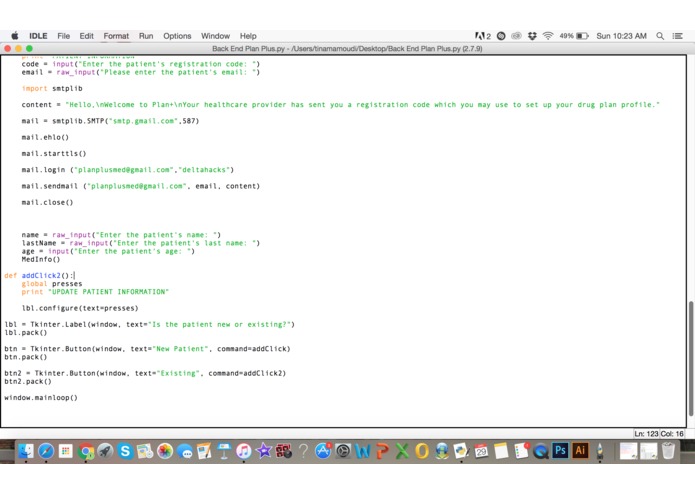Click the vertical scrollbar thumb of the editor
Image resolution: width=695 pixels, height=494 pixels.
(x=691, y=358)
